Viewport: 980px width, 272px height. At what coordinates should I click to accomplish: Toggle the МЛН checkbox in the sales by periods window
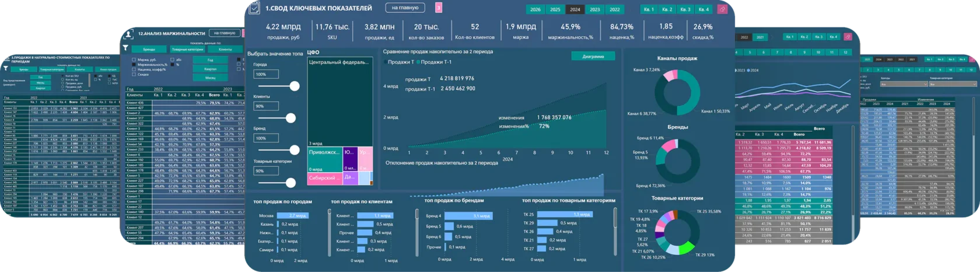point(109,83)
